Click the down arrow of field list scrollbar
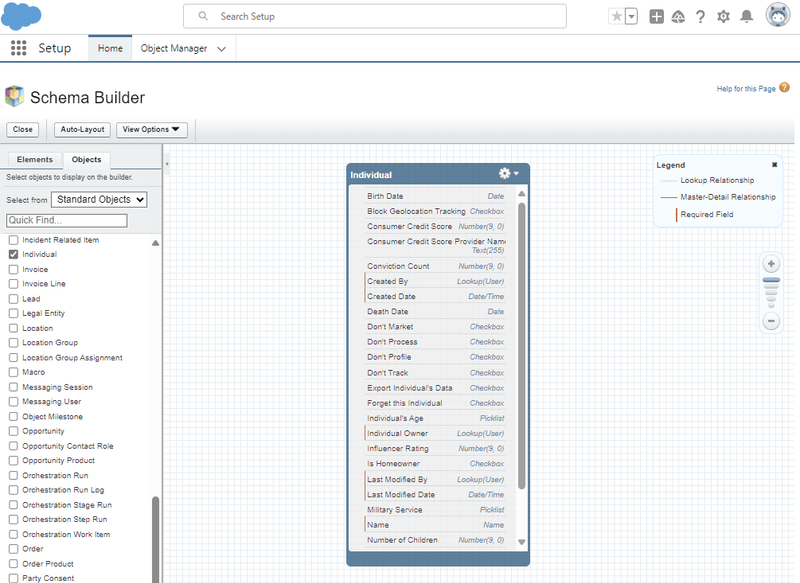 521,542
